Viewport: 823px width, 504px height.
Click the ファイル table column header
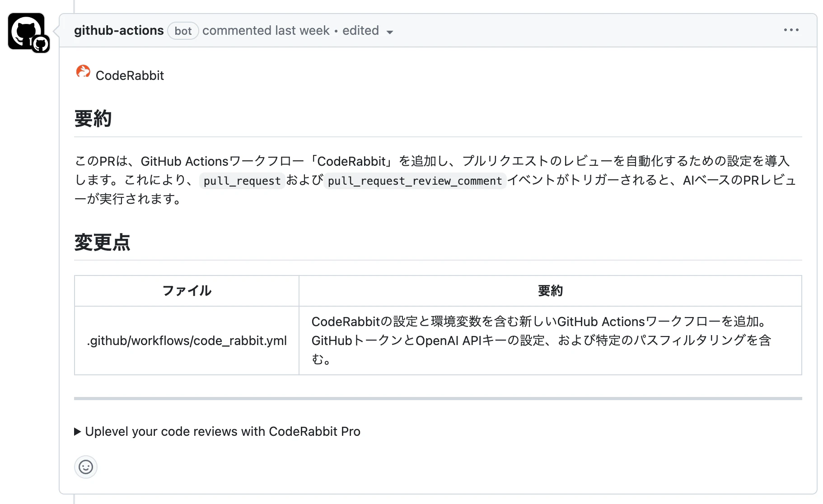pos(187,291)
